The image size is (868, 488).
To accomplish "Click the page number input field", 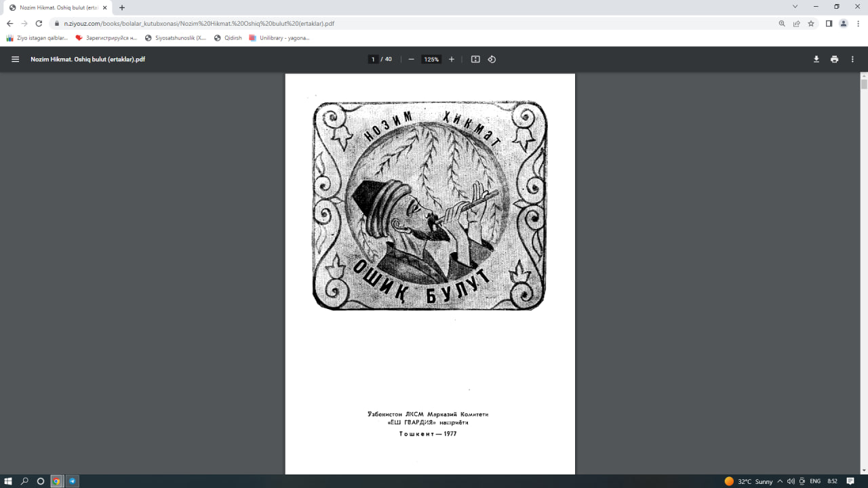I will click(x=373, y=59).
